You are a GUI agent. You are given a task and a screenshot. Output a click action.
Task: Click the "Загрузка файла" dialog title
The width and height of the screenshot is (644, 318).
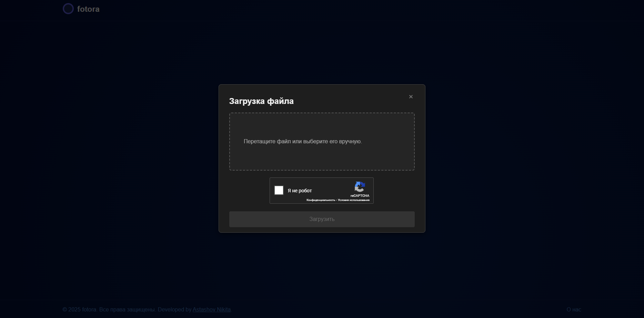261,101
